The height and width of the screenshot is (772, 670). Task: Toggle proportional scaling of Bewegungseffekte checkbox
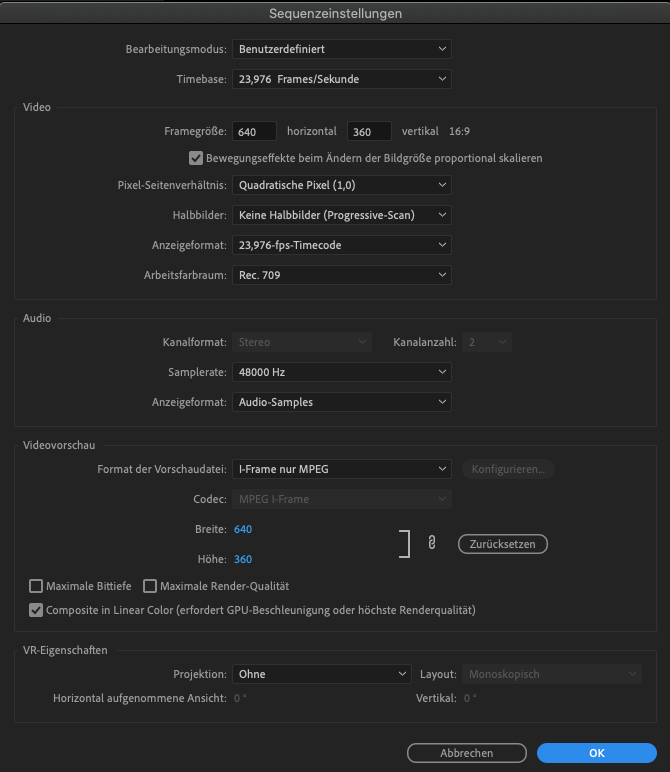point(196,158)
